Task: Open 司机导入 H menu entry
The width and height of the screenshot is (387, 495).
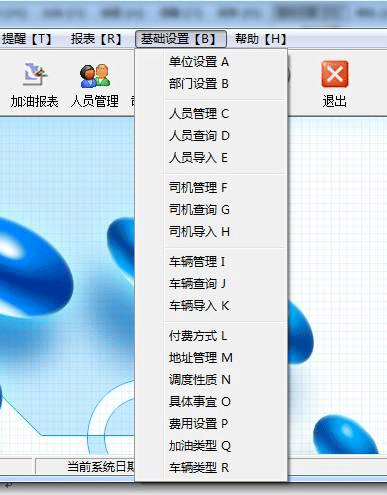Action: (x=211, y=231)
